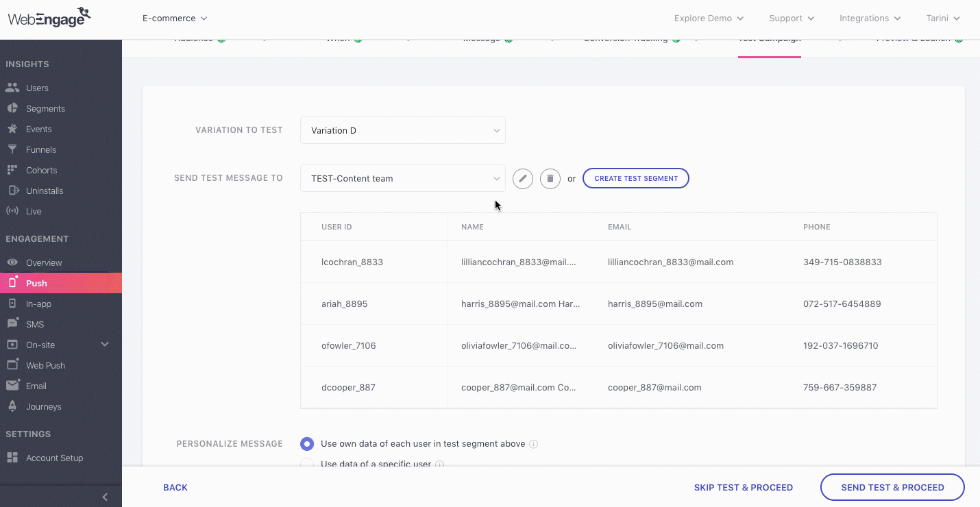The image size is (980, 507).
Task: Open the Events menu item
Action: pyautogui.click(x=38, y=129)
